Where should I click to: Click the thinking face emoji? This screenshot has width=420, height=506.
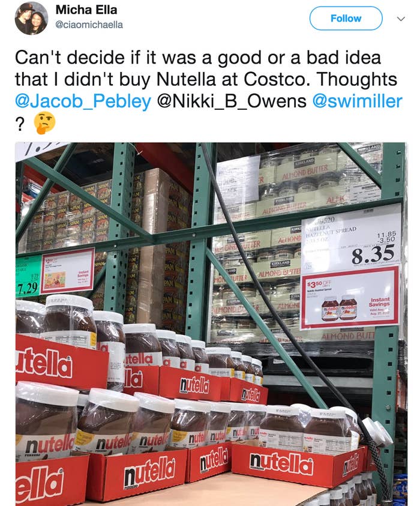[46, 123]
